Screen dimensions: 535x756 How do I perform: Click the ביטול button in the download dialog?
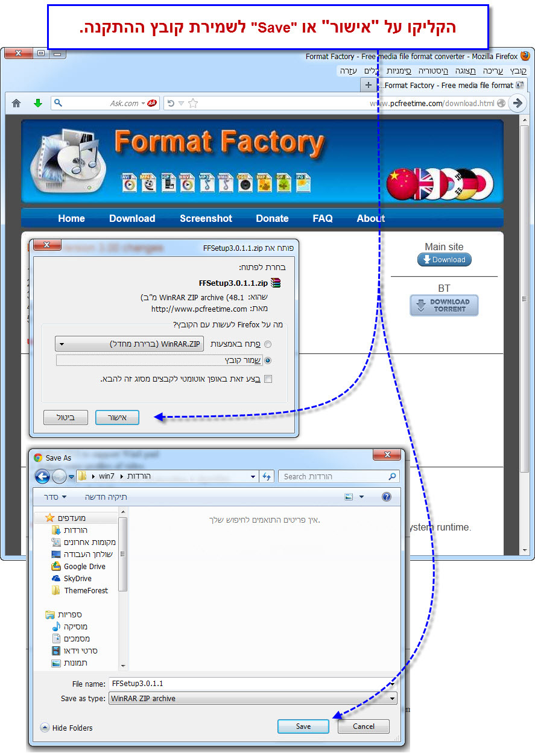coord(66,417)
